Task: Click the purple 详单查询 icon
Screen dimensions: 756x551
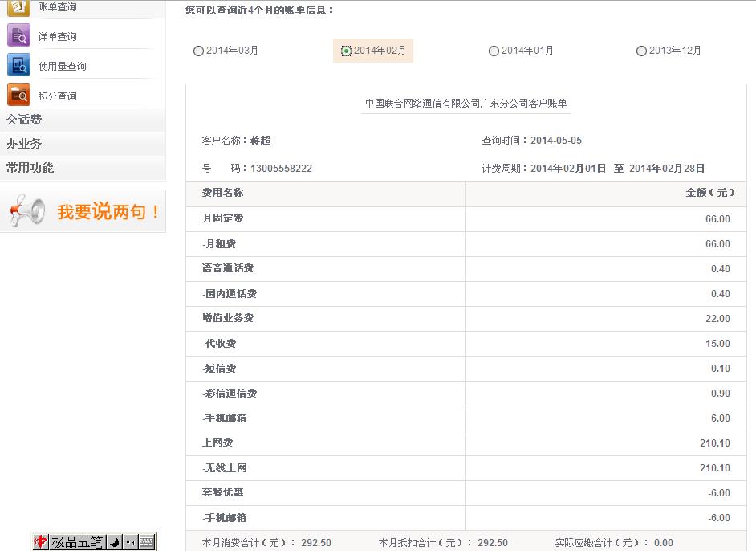Action: (18, 36)
